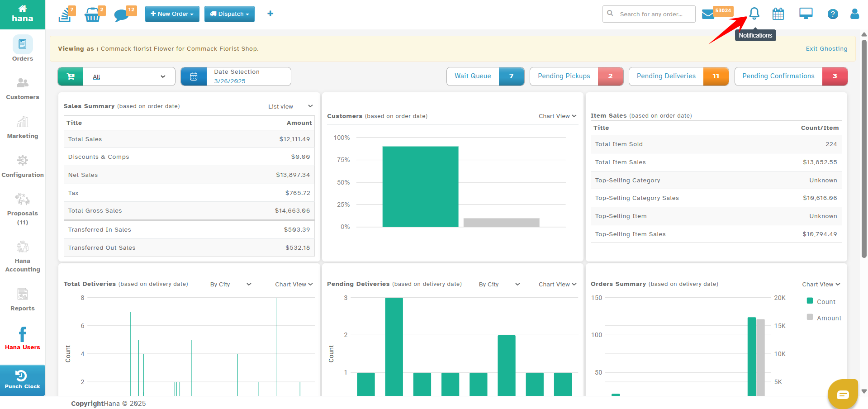Click the Transferred Out Sales row
The image size is (868, 409).
pos(189,248)
